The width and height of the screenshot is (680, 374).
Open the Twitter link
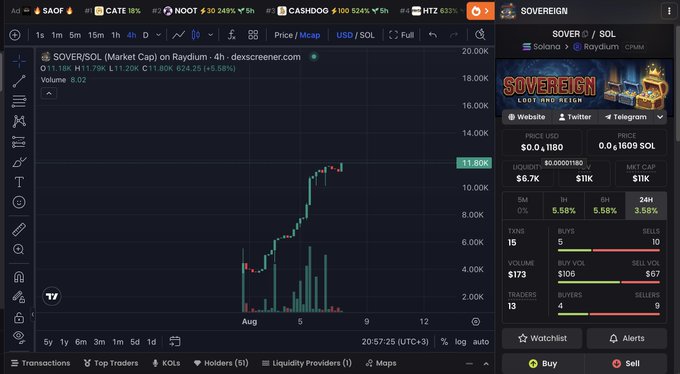point(575,117)
